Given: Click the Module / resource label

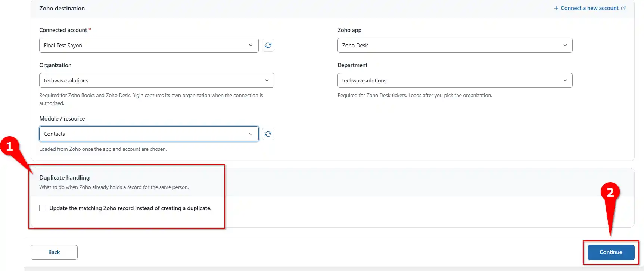Looking at the screenshot, I should [62, 119].
